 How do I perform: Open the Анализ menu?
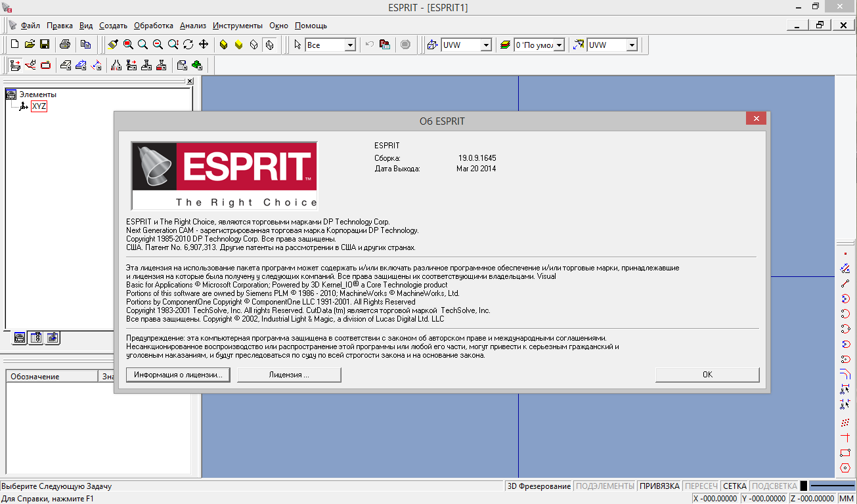point(193,26)
